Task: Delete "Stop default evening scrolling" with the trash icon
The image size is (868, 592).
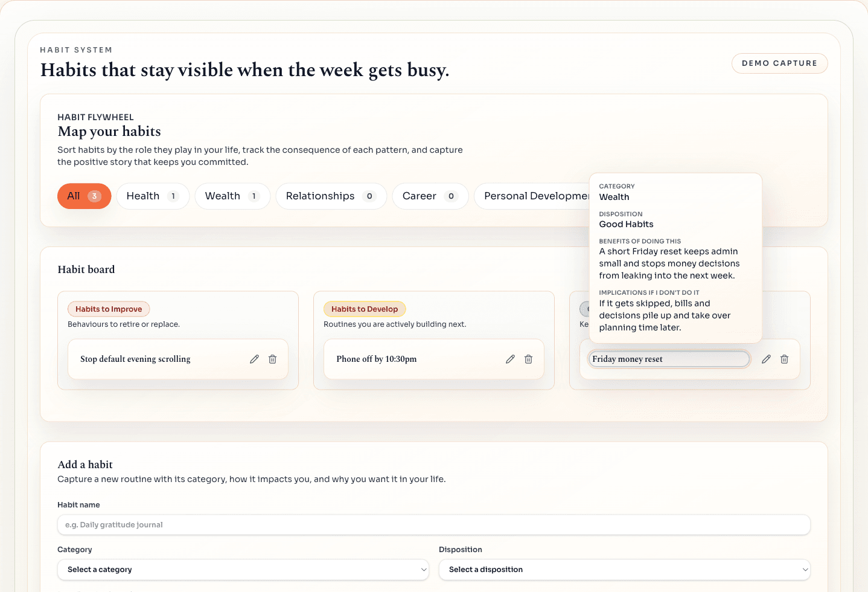Action: coord(272,359)
